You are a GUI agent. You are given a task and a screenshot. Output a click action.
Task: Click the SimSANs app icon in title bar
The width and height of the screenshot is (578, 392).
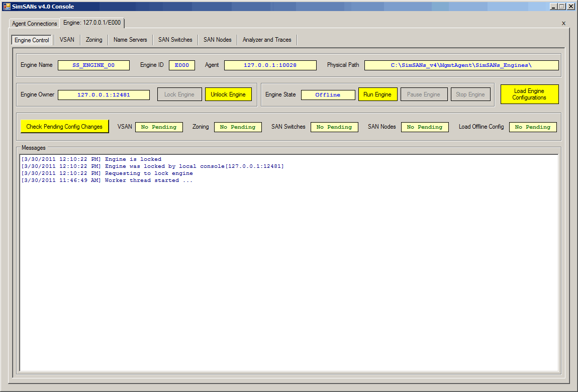pos(7,7)
